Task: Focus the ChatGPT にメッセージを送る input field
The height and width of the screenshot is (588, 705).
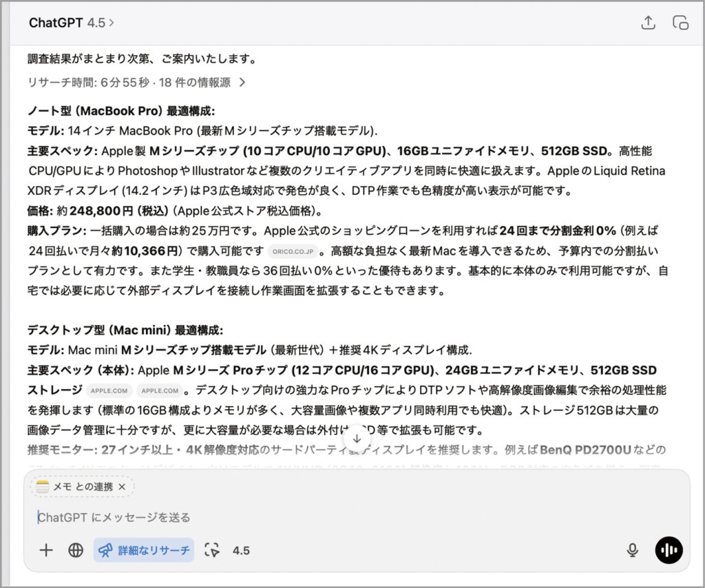Action: pos(357,517)
